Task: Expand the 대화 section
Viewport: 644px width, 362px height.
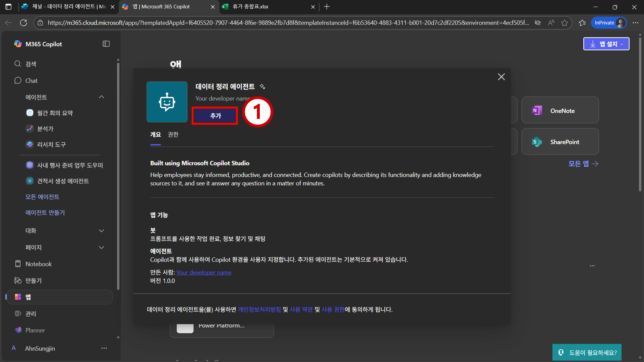Action: pyautogui.click(x=101, y=231)
